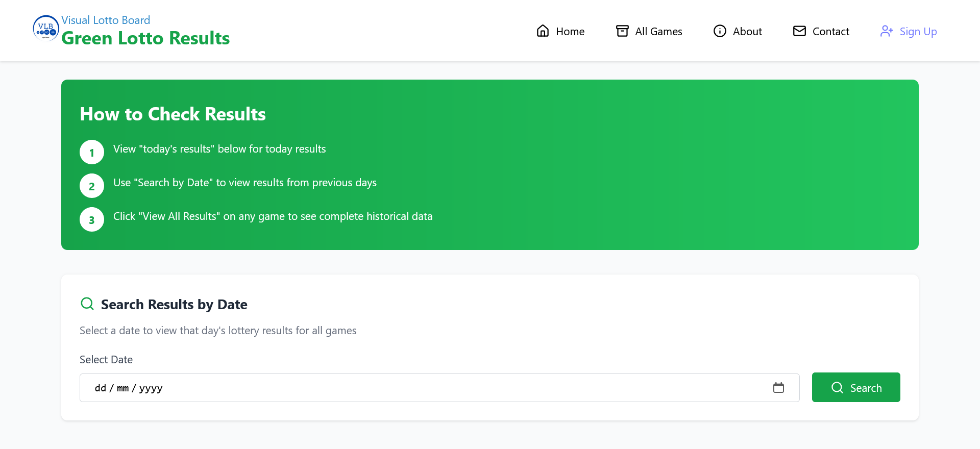Click the Green Lotto Results title
Image resolution: width=980 pixels, height=449 pixels.
click(145, 38)
